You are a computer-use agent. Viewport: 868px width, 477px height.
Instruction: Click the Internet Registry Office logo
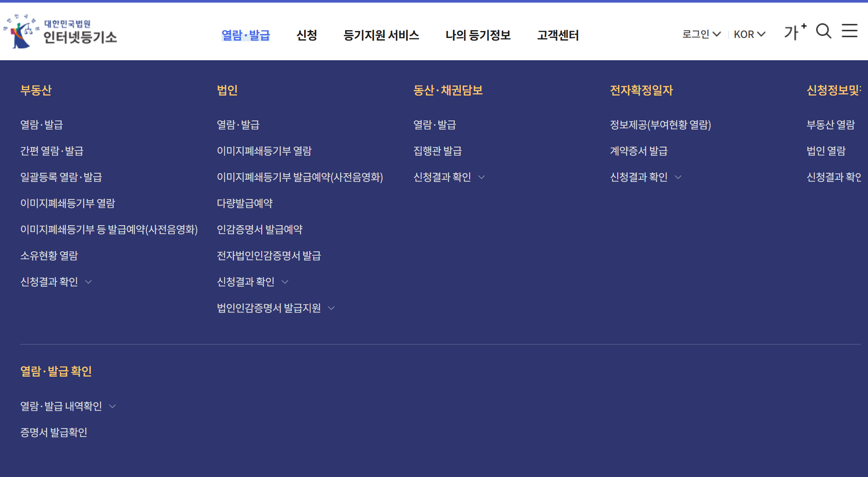[60, 31]
